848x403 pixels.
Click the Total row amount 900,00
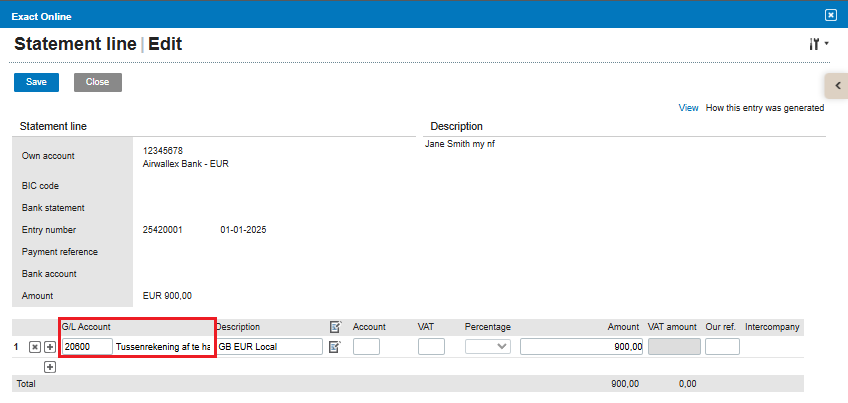(624, 384)
